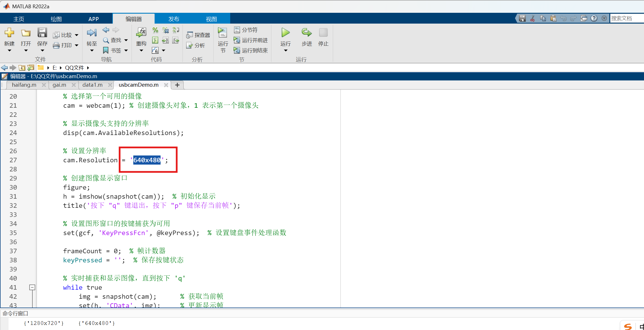644x330 pixels.
Task: Collapse the while loop fold at line 41
Action: (32, 287)
